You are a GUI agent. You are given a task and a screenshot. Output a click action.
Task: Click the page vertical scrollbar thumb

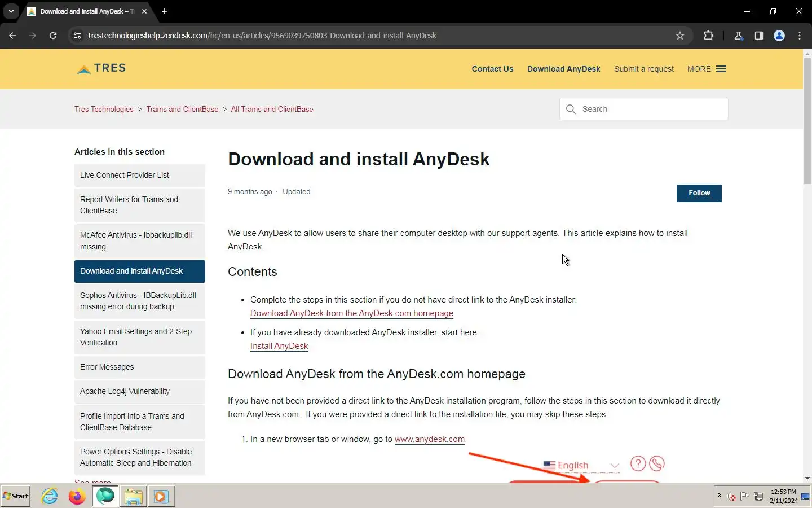tap(807, 120)
